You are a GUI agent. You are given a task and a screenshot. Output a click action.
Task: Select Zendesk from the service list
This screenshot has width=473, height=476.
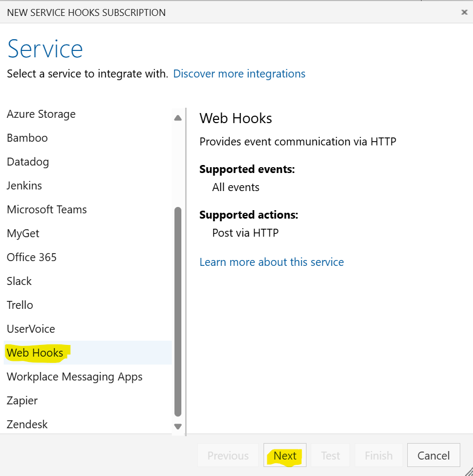pos(28,425)
